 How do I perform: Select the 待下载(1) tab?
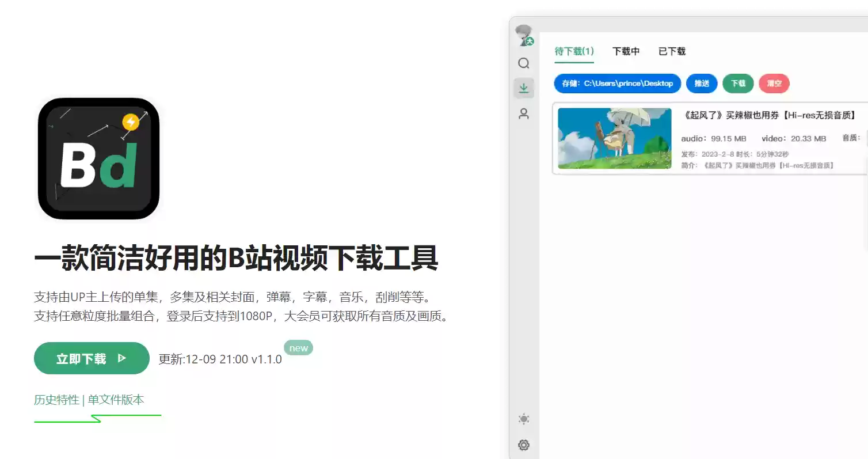[x=574, y=51]
